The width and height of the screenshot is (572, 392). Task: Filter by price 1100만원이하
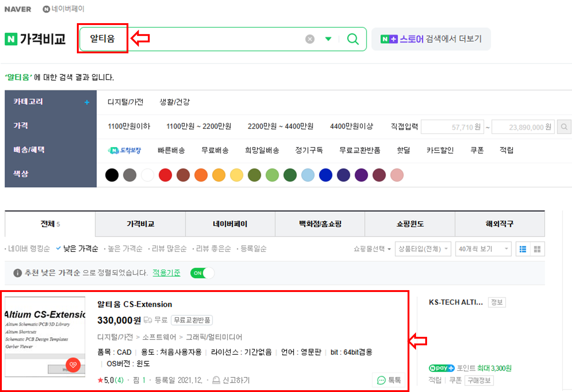click(x=129, y=126)
